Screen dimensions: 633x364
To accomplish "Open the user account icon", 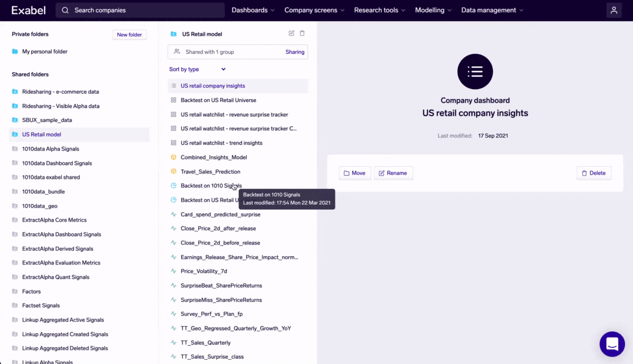I will (614, 10).
